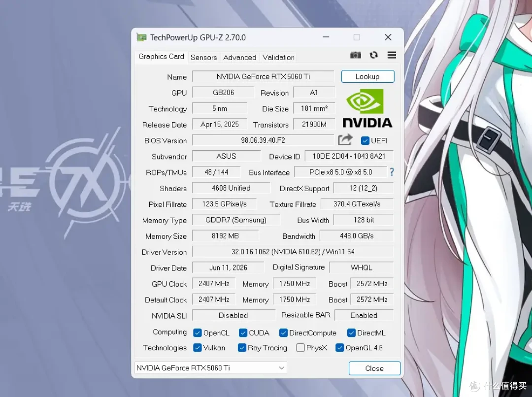
Task: Click the Default Clock row Memory 1750 MHz
Action: click(295, 299)
